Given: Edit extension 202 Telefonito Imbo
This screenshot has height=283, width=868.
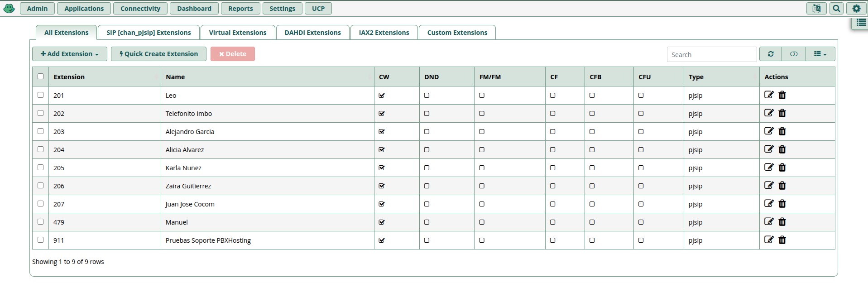Looking at the screenshot, I should (x=769, y=113).
